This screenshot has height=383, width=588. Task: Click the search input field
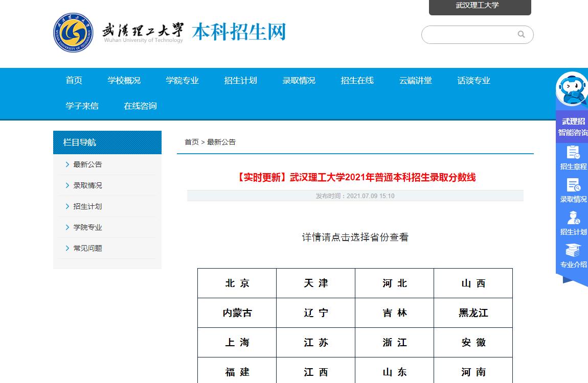(x=478, y=35)
